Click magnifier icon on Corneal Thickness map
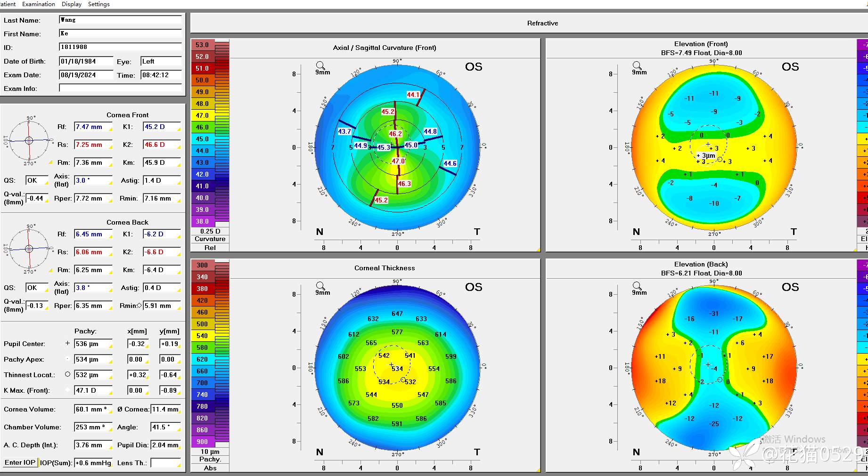The width and height of the screenshot is (868, 476). click(x=320, y=286)
